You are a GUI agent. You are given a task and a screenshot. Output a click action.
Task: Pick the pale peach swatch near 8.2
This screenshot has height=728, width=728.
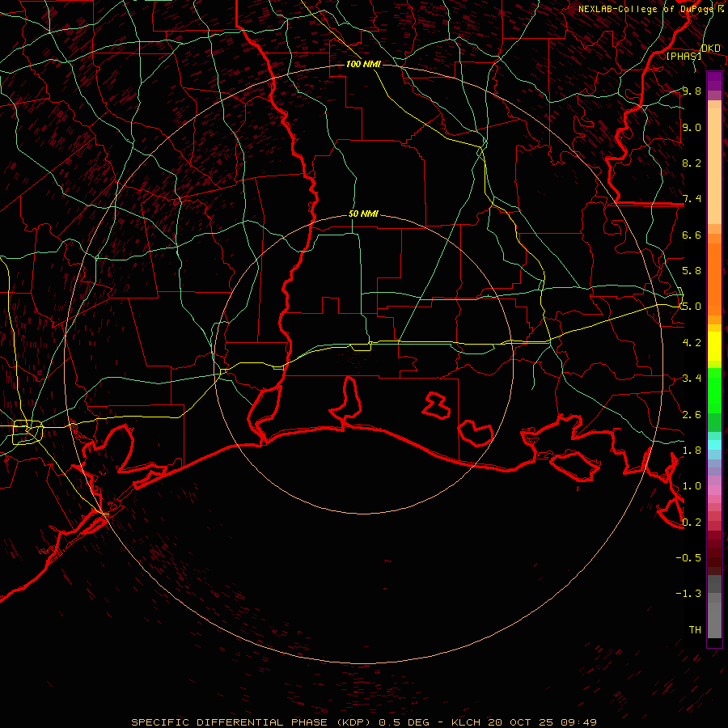[714, 166]
